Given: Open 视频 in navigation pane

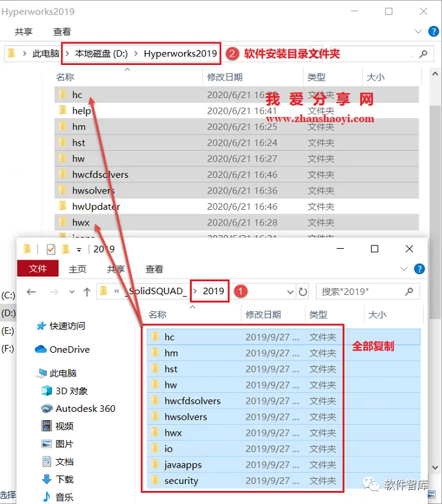Looking at the screenshot, I should (x=58, y=426).
